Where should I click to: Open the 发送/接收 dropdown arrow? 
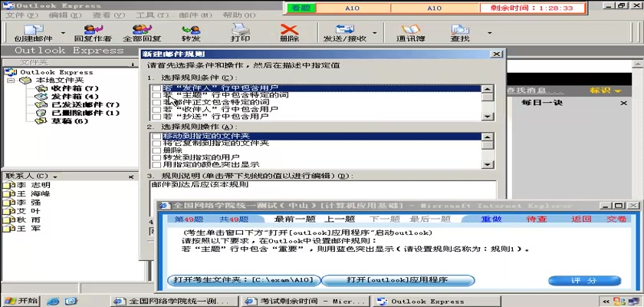pos(375,33)
